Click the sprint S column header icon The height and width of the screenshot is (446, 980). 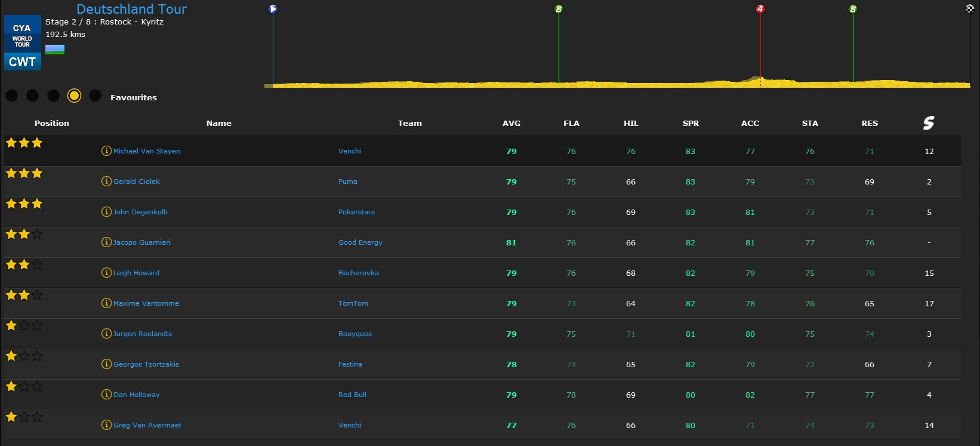pos(929,123)
